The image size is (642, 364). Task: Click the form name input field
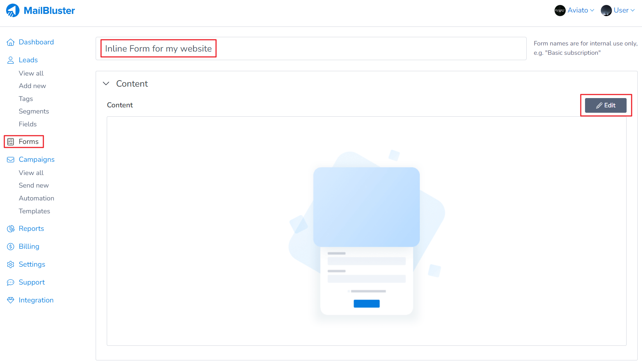coord(310,49)
